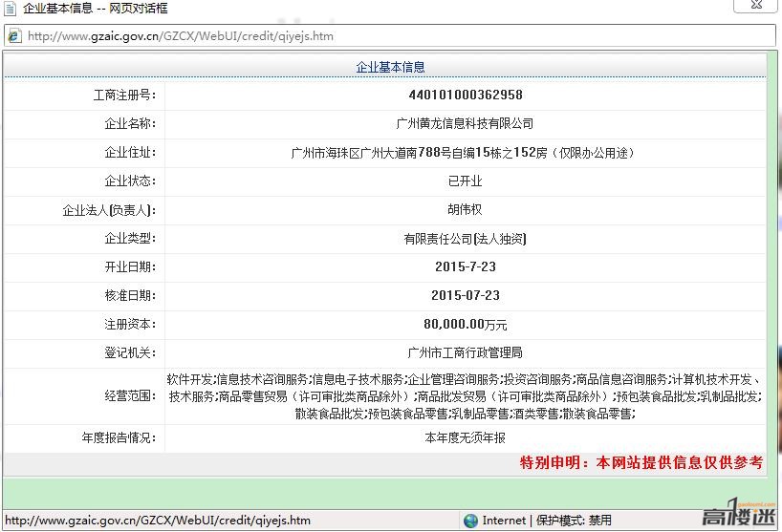782x532 pixels.
Task: Click the red 特别申明 disclaimer text
Action: coord(641,462)
